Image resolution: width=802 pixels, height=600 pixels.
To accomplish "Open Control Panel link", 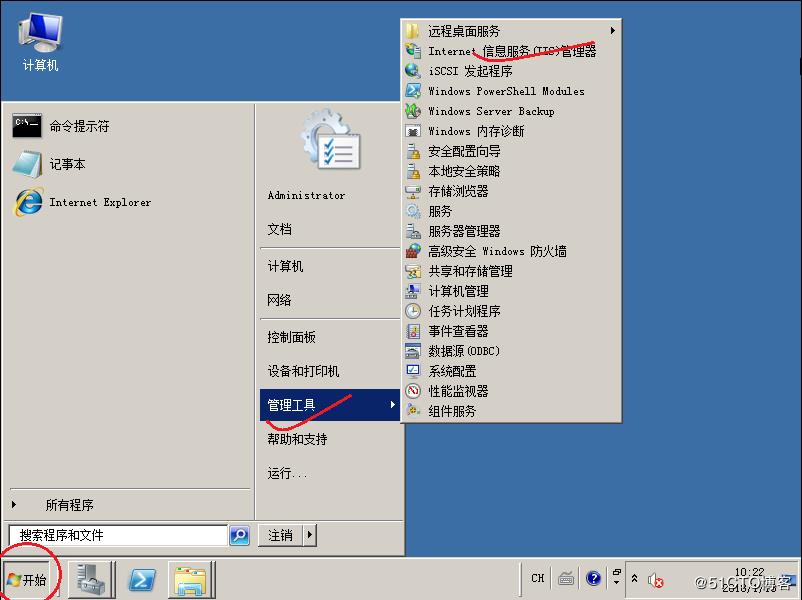I will tap(291, 337).
